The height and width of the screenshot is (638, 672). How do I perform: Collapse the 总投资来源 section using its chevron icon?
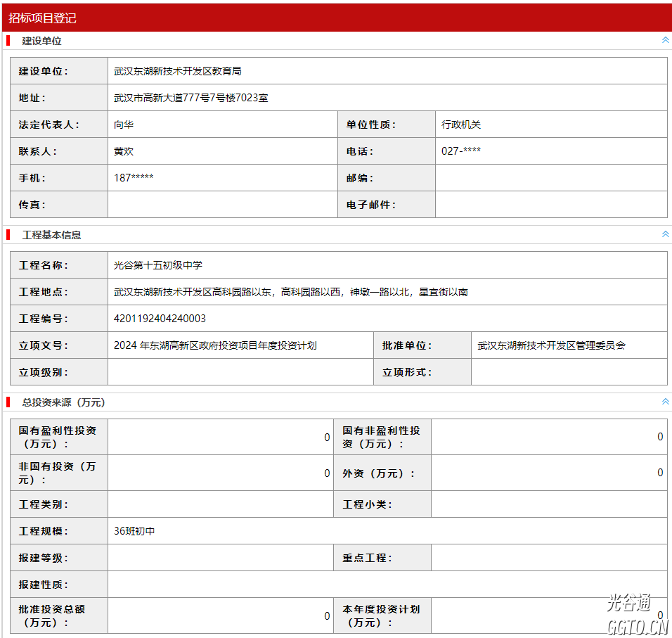[665, 402]
